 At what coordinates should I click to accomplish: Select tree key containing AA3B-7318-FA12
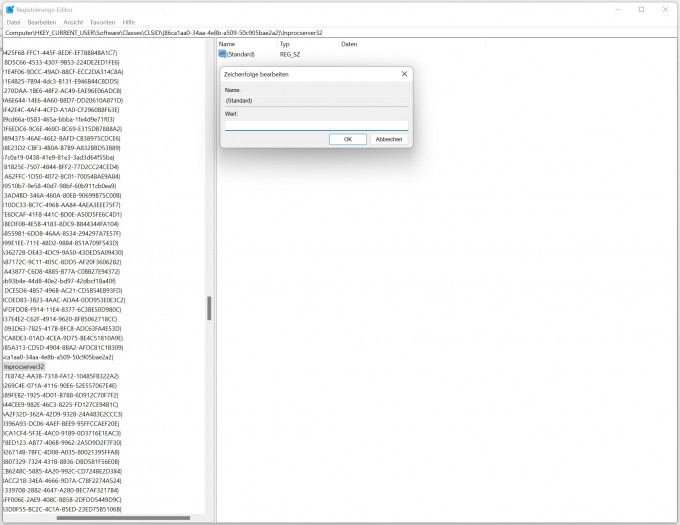click(61, 376)
